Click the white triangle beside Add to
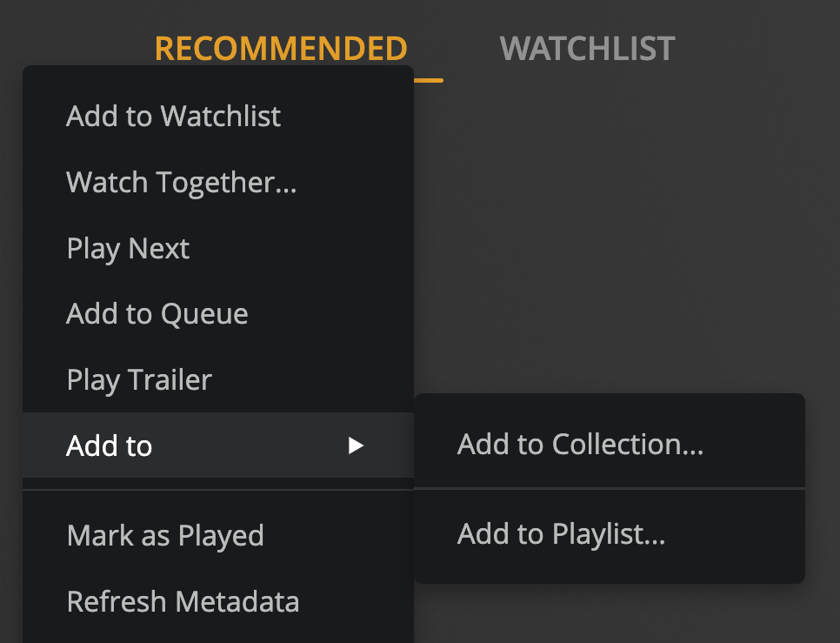 click(x=356, y=445)
